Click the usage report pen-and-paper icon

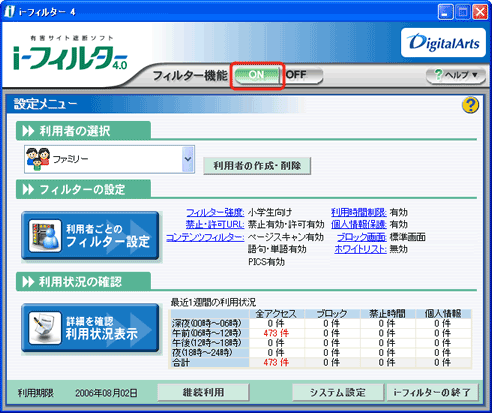point(45,328)
